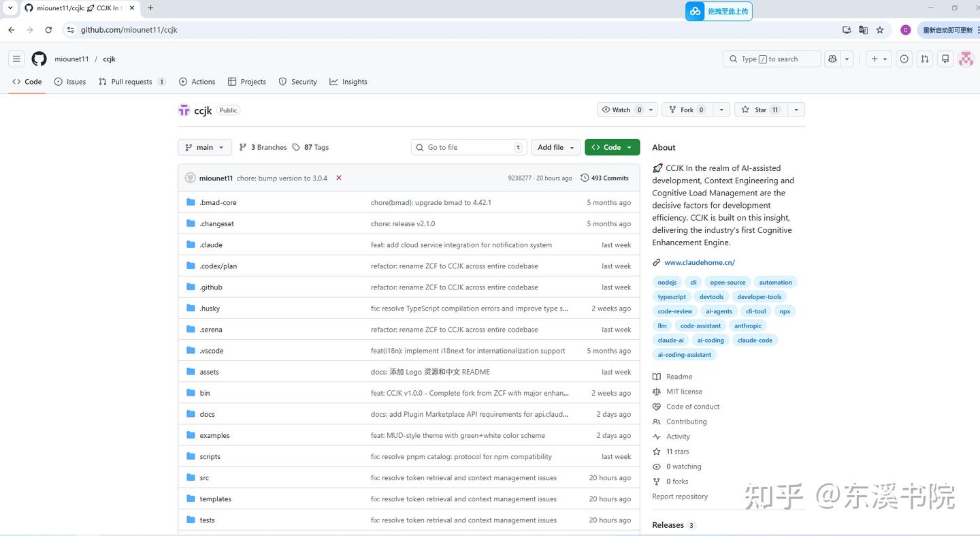Open the global navigation hamburger menu

pos(17,59)
